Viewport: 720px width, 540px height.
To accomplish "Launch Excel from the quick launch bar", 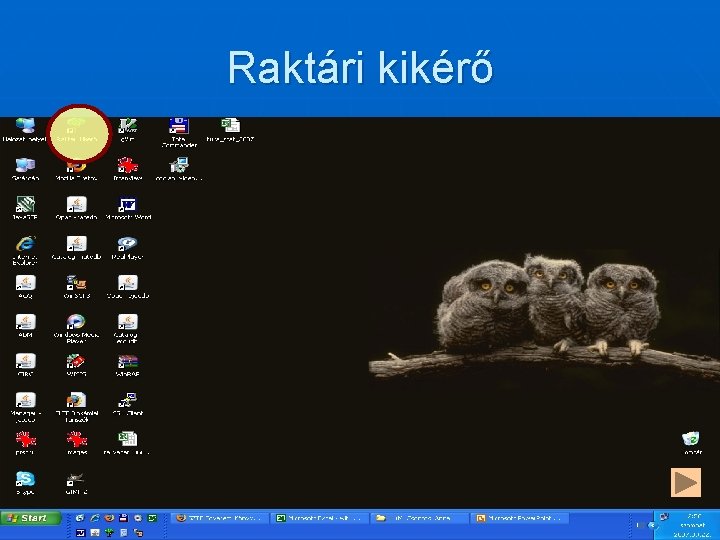I will point(152,518).
